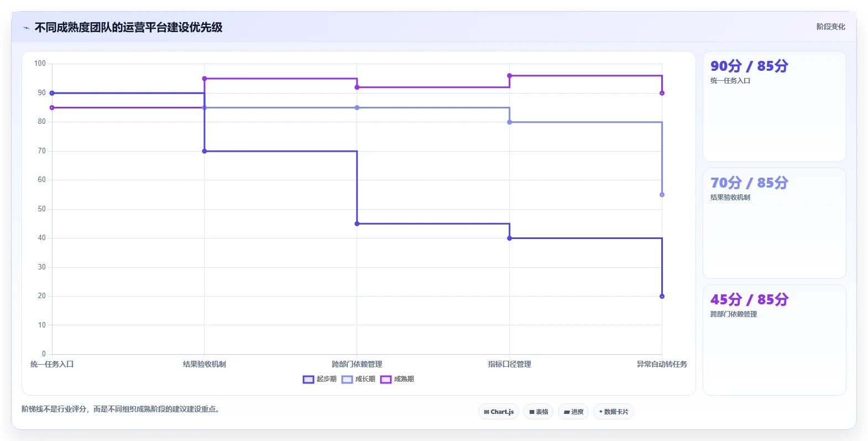Viewport: 868px width, 441px height.
Task: Click the 成熟期 legend label
Action: point(404,379)
